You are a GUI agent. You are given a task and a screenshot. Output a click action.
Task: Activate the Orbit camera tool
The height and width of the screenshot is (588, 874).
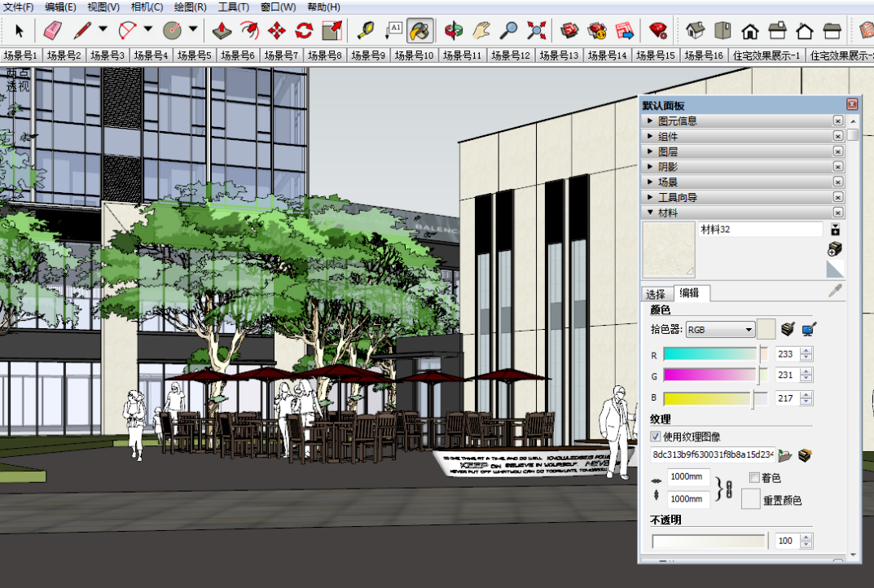[454, 31]
